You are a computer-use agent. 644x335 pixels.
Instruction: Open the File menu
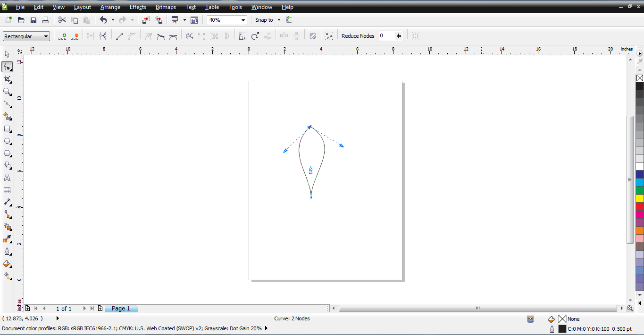pyautogui.click(x=20, y=7)
